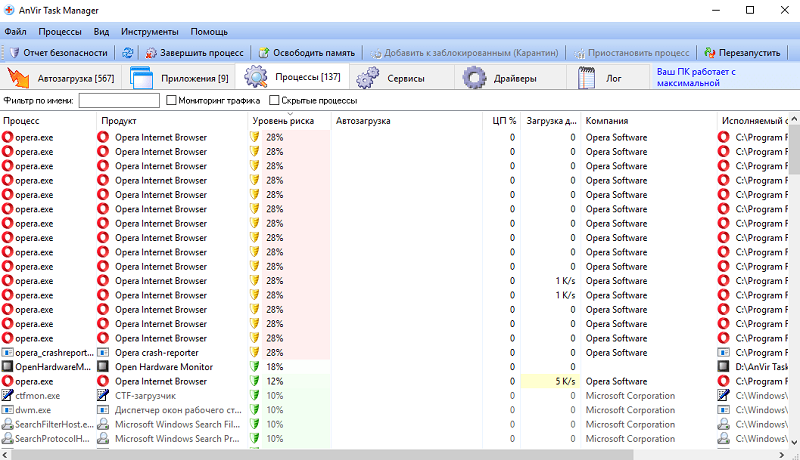Click the Драйверы tab gear icon
The width and height of the screenshot is (800, 460).
pyautogui.click(x=474, y=78)
